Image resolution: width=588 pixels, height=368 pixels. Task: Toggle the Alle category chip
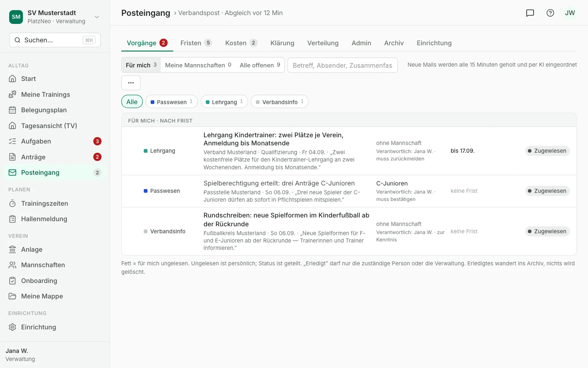132,102
